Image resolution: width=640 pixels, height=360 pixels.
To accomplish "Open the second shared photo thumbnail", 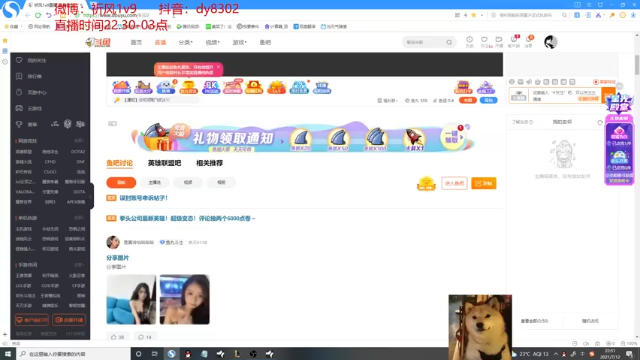I will [x=184, y=300].
